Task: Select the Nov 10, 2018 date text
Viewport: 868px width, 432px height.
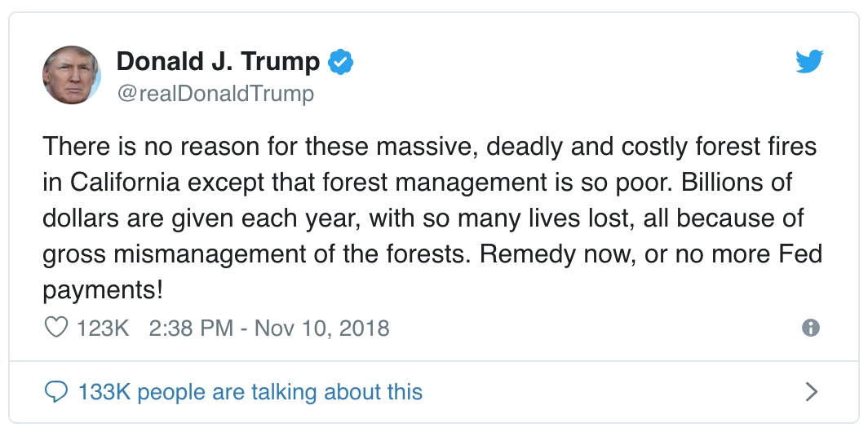Action: [321, 328]
